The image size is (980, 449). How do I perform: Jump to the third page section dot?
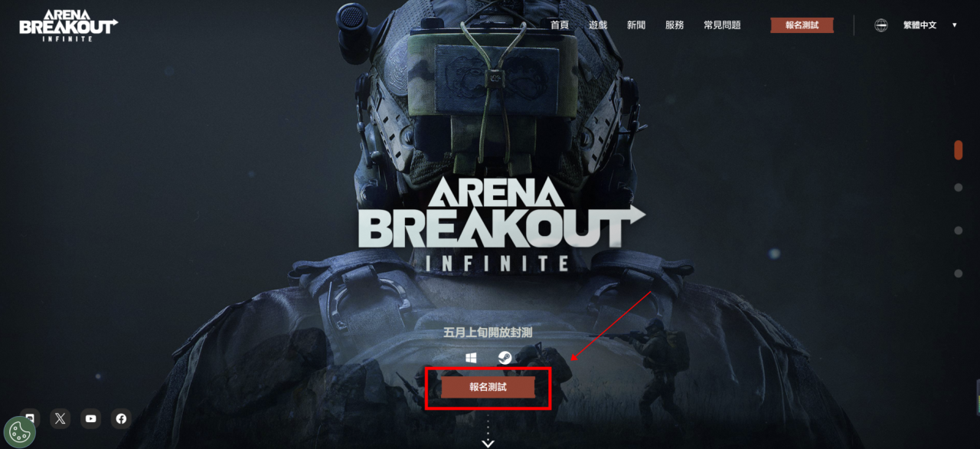tap(959, 230)
